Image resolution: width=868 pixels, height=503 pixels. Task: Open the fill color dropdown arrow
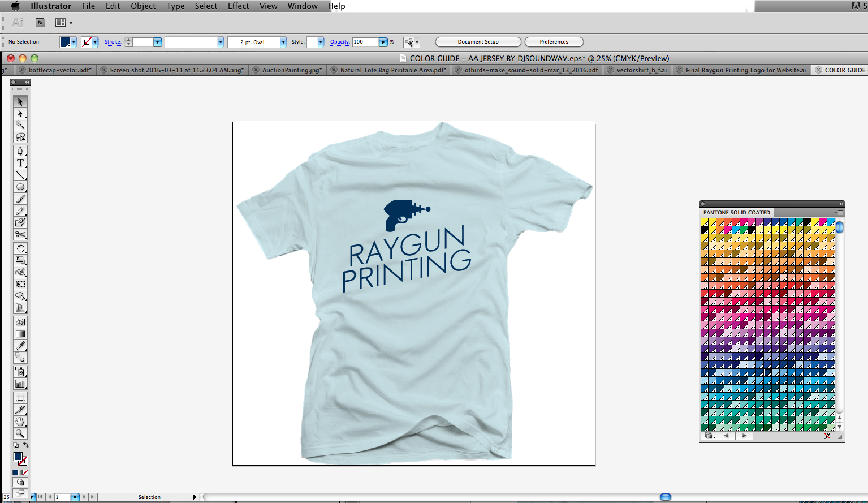[x=74, y=42]
